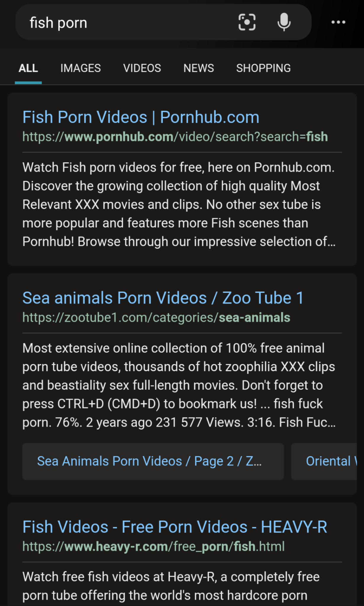Tap the Pornhub.com result description text

point(179,204)
